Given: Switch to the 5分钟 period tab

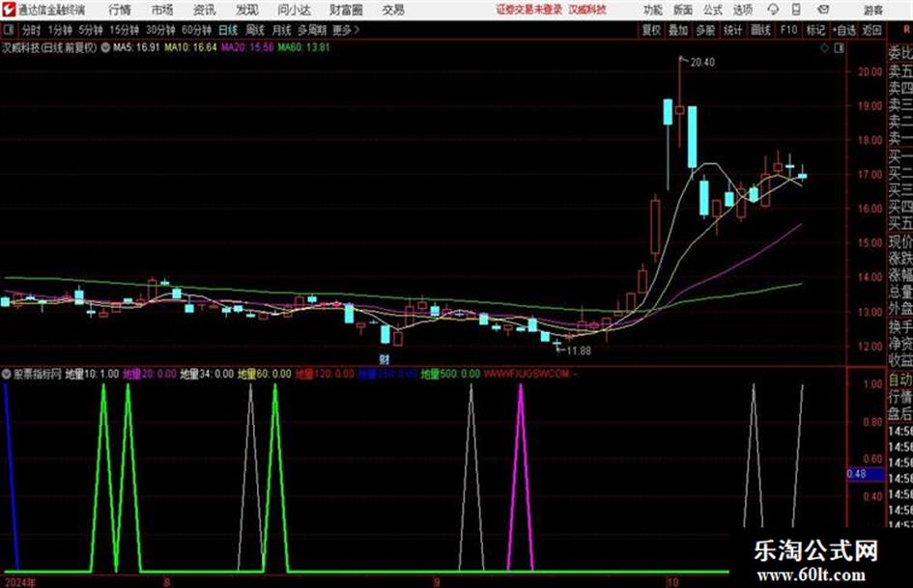Looking at the screenshot, I should (x=91, y=30).
